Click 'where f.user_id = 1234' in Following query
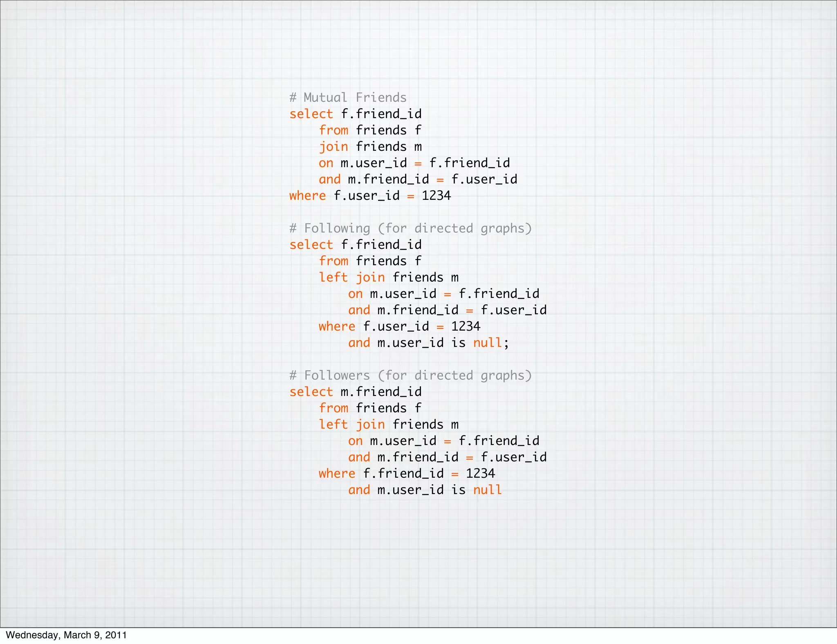Screen dimensions: 837x644 pos(399,326)
